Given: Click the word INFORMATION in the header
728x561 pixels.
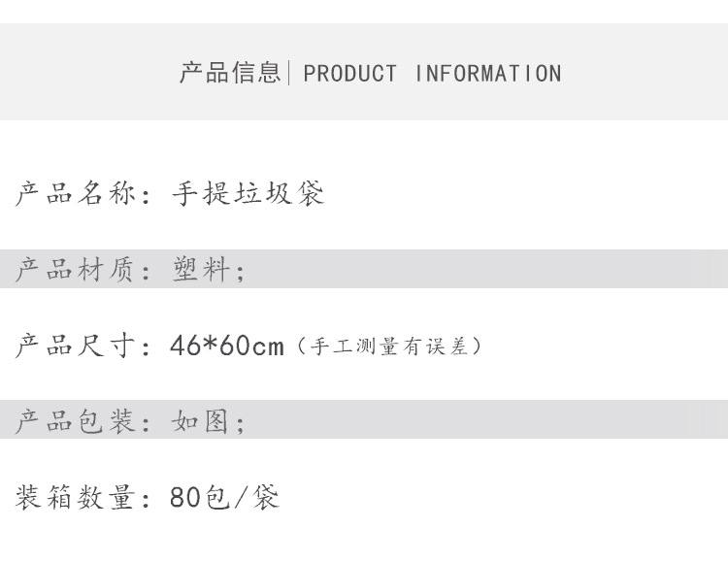Looking at the screenshot, I should 487,74.
